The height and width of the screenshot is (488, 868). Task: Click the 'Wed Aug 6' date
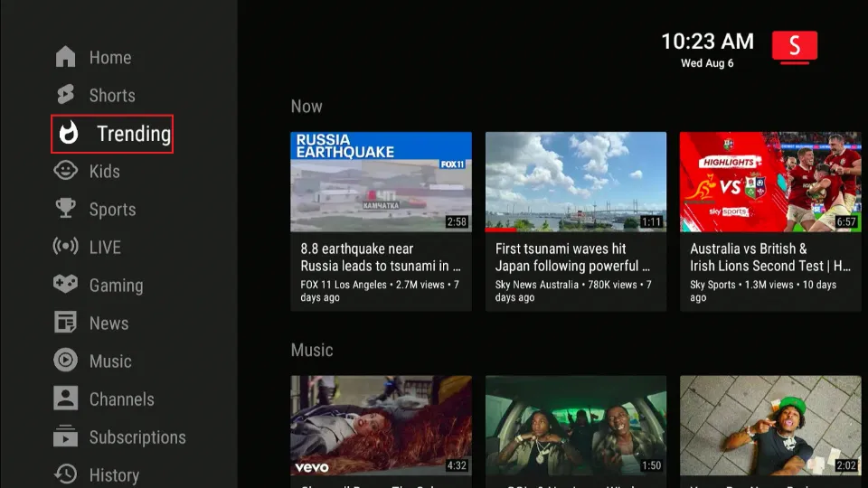coord(707,63)
